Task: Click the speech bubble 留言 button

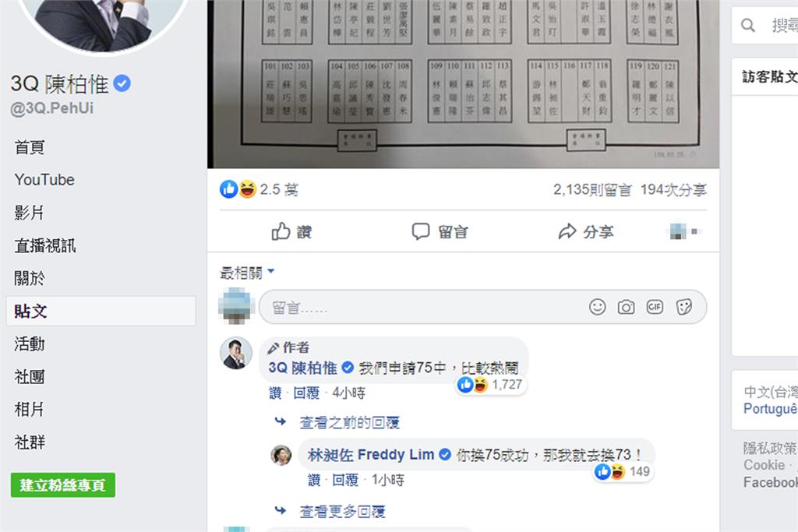Action: tap(440, 232)
